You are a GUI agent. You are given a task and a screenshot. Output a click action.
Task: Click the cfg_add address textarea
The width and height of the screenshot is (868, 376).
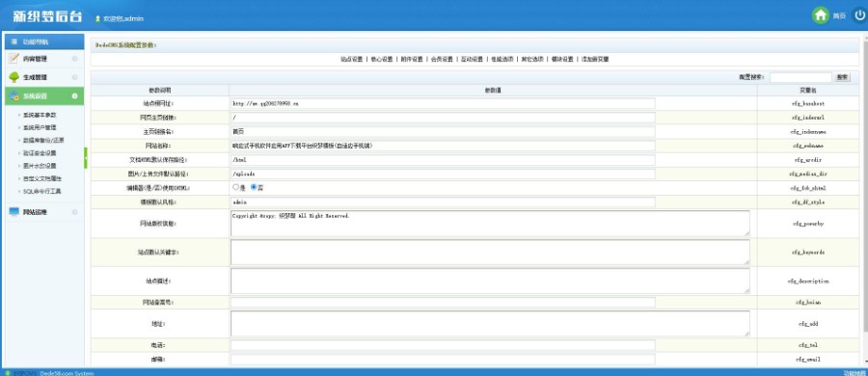(491, 323)
